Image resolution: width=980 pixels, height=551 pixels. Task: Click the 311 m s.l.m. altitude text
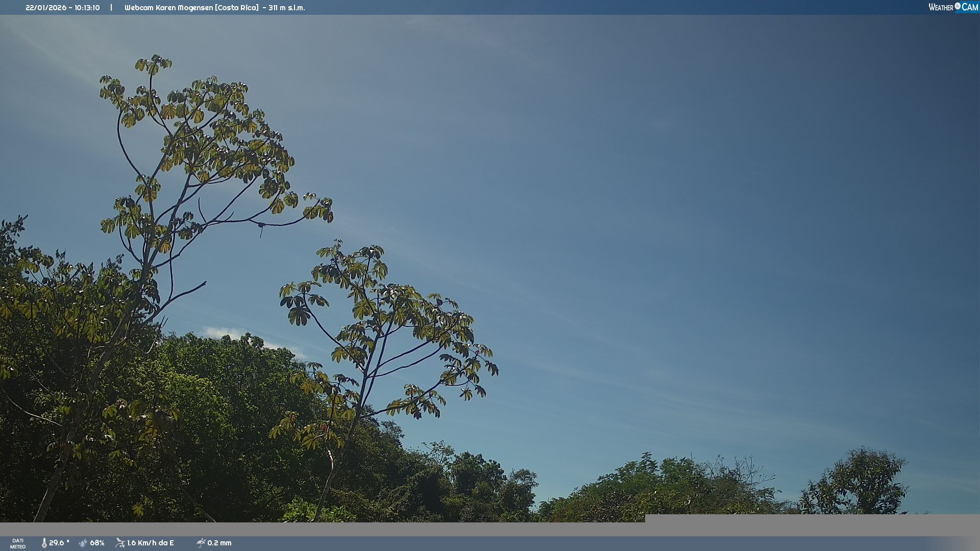tap(287, 8)
